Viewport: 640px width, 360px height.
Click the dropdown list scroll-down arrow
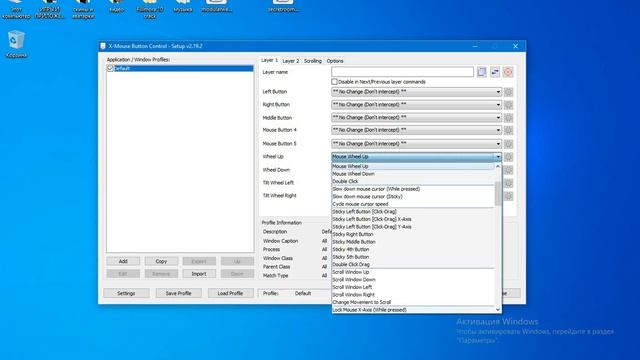tap(498, 310)
